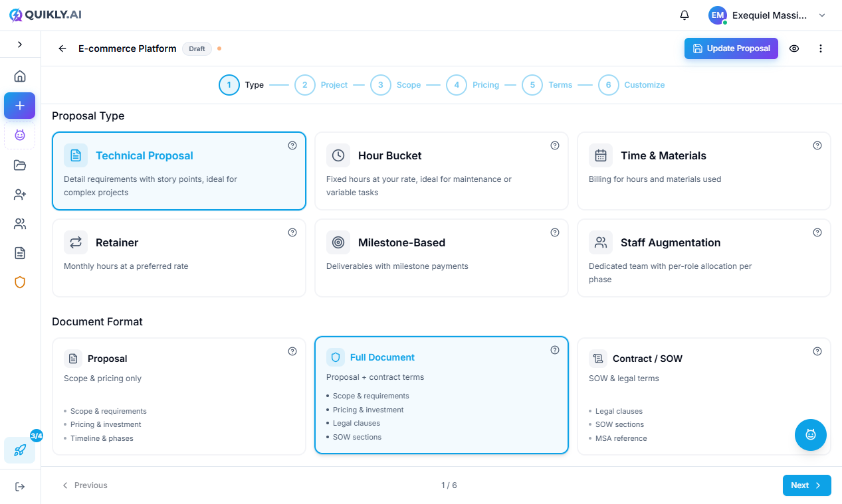This screenshot has width=842, height=504.
Task: Go to step 6 Customize
Action: point(632,85)
